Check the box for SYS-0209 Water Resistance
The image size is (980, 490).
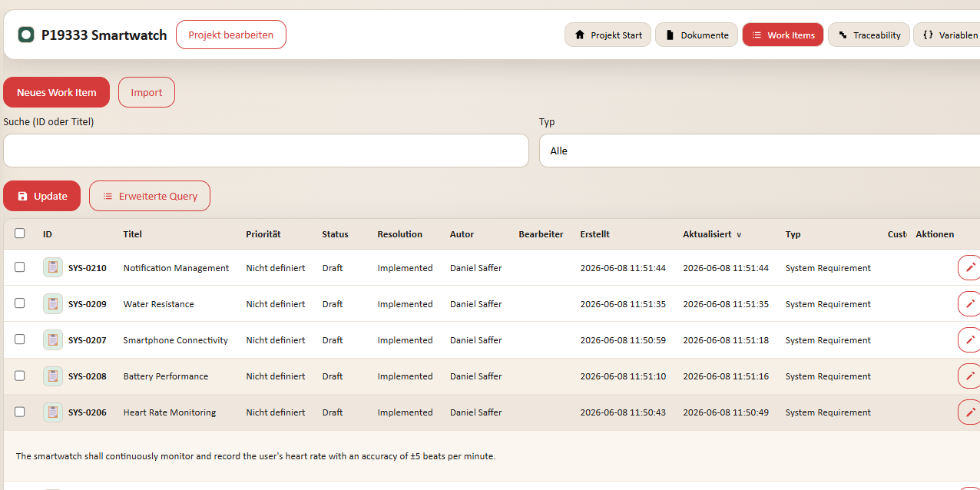tap(20, 303)
